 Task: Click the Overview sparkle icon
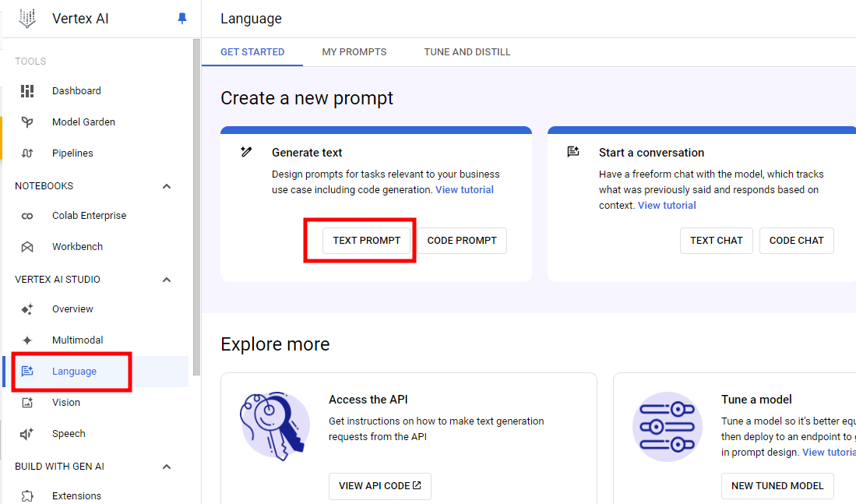click(27, 309)
